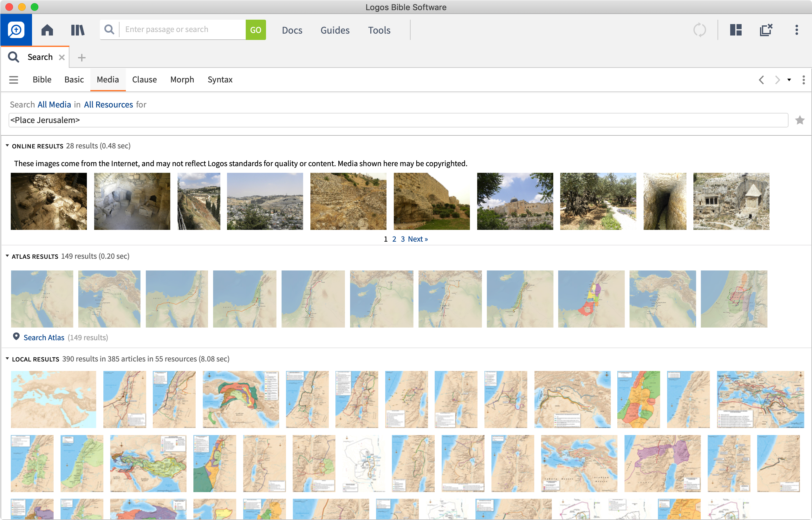Open the first online photo of excavated ruins
Viewport: 812px width, 520px height.
(49, 201)
